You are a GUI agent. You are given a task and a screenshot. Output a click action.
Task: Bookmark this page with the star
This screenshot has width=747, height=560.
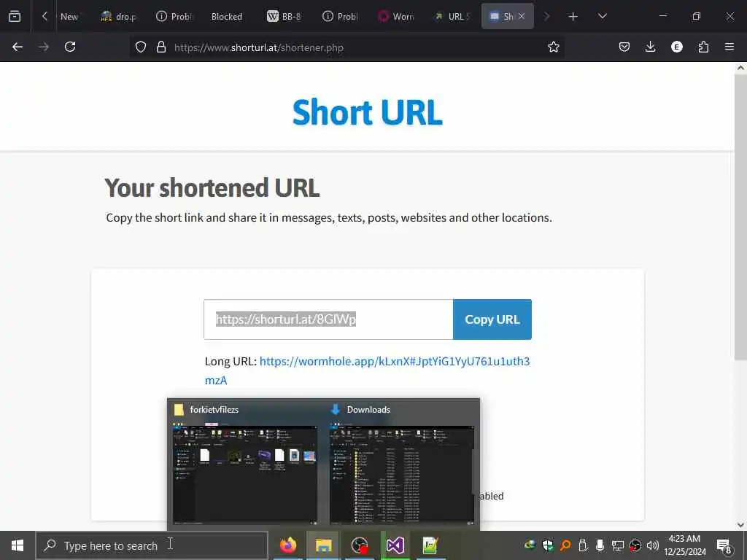click(x=553, y=47)
